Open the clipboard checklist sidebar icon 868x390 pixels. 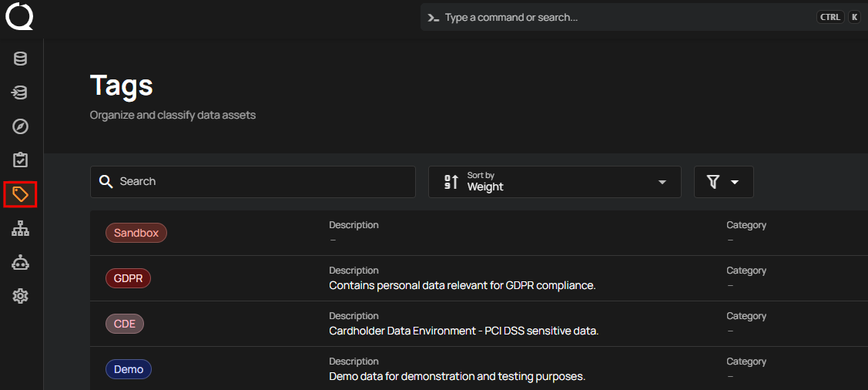click(21, 160)
